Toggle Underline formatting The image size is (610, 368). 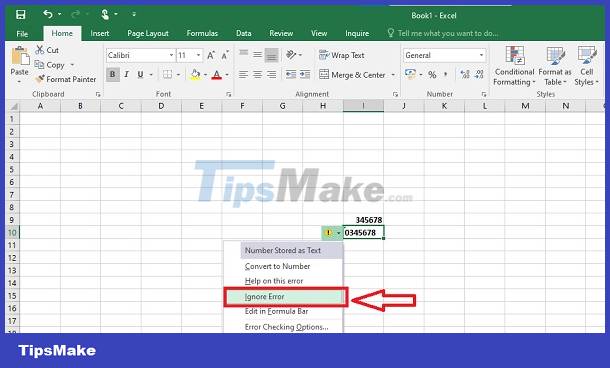140,74
